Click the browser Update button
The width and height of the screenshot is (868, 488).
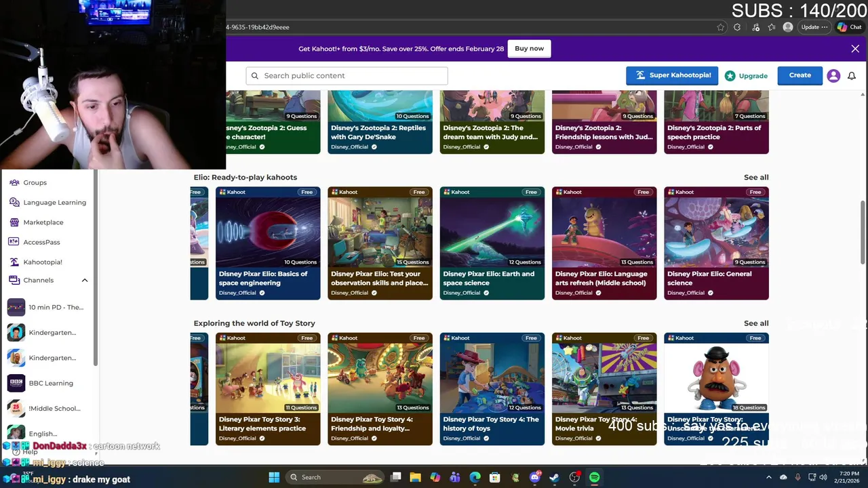[814, 27]
